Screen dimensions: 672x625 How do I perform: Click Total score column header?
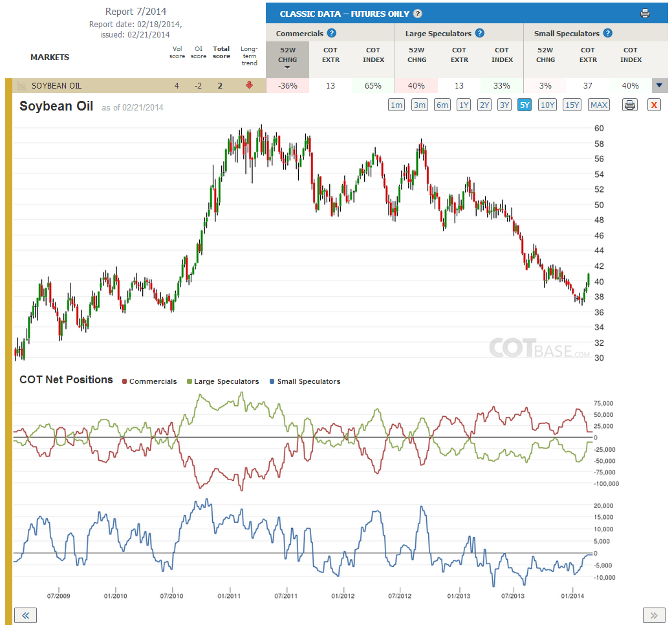coord(222,52)
